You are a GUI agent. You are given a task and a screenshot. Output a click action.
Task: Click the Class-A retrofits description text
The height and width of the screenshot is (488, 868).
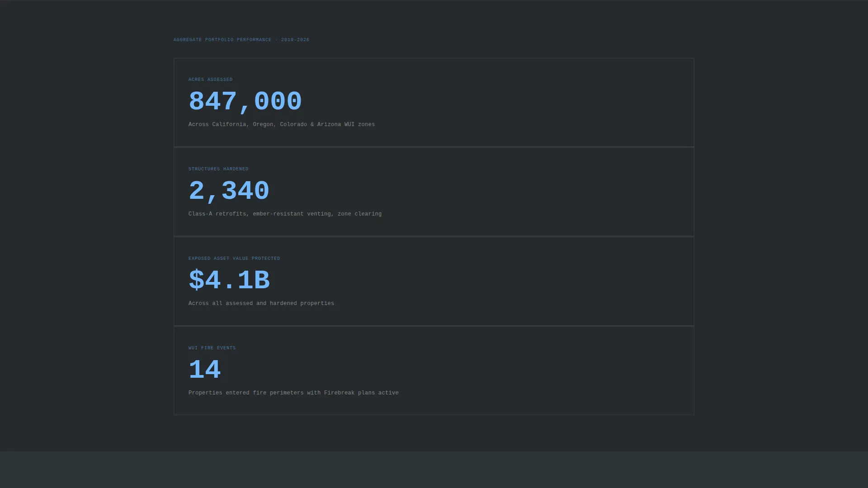pyautogui.click(x=285, y=214)
